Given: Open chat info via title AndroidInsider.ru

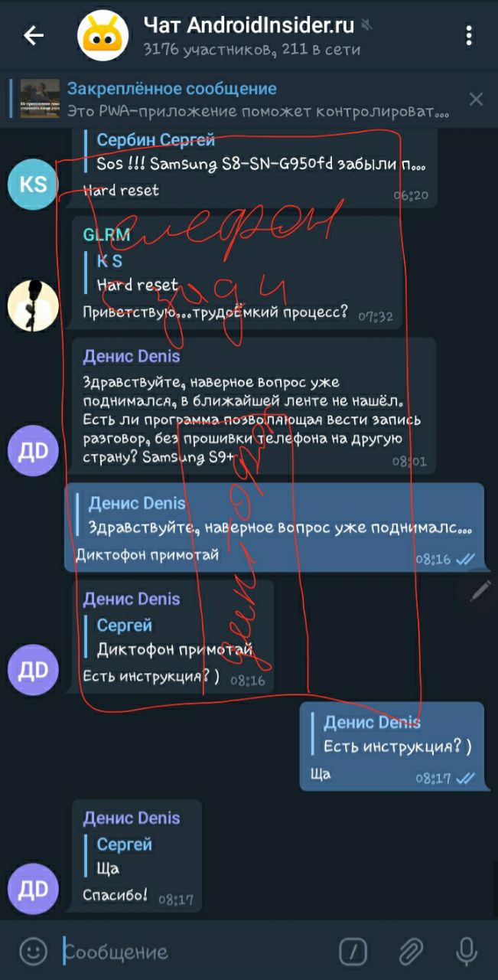Looking at the screenshot, I should (x=249, y=25).
